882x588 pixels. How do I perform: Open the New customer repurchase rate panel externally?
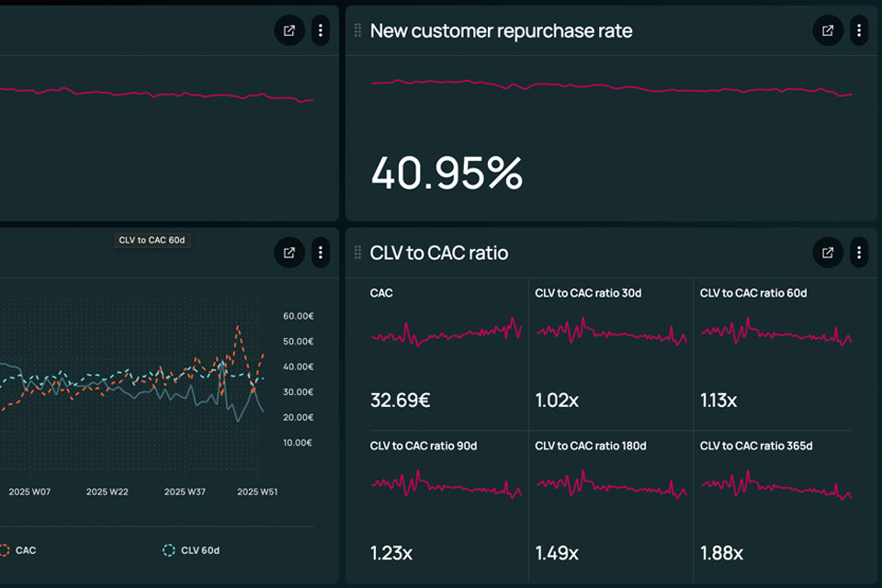(828, 30)
